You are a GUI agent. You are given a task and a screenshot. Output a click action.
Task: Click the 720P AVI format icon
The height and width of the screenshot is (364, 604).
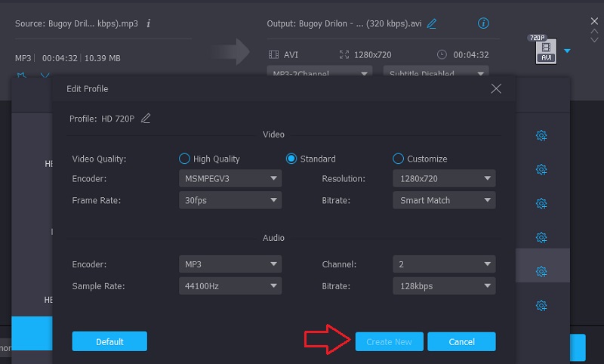(x=546, y=51)
